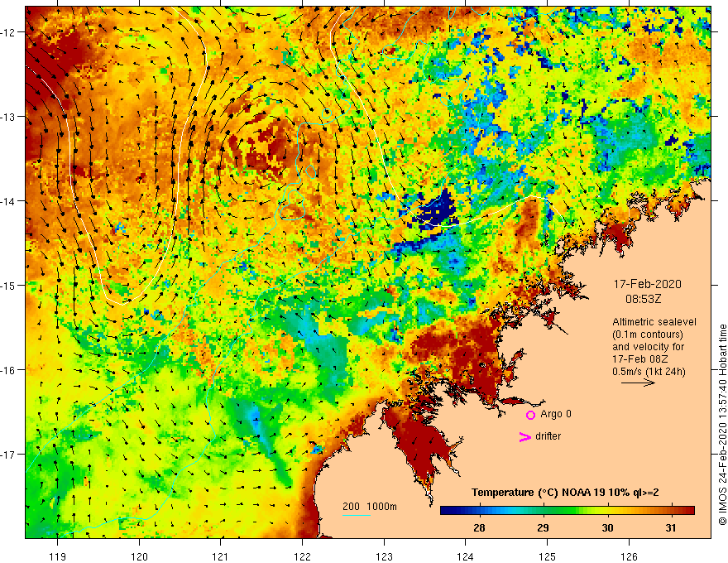Click the longitude '124' axis label

click(x=465, y=556)
